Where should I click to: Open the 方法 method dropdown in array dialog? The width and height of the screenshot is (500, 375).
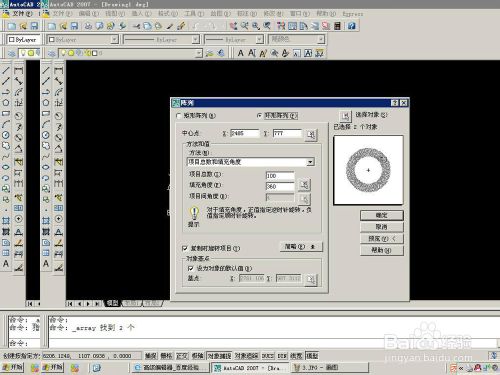[310, 162]
